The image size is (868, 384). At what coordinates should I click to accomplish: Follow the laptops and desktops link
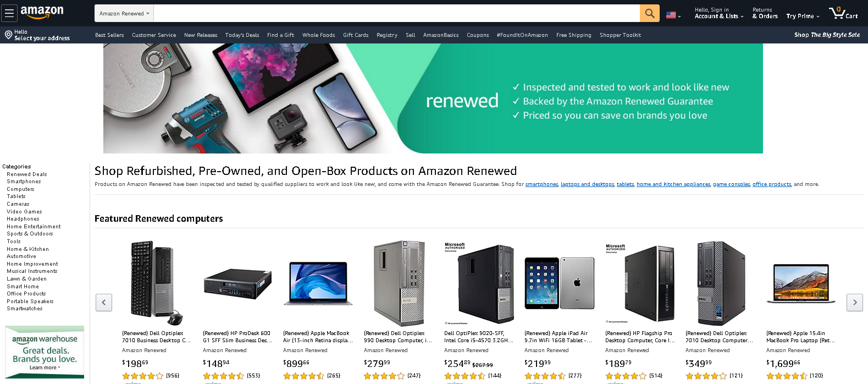pos(587,184)
